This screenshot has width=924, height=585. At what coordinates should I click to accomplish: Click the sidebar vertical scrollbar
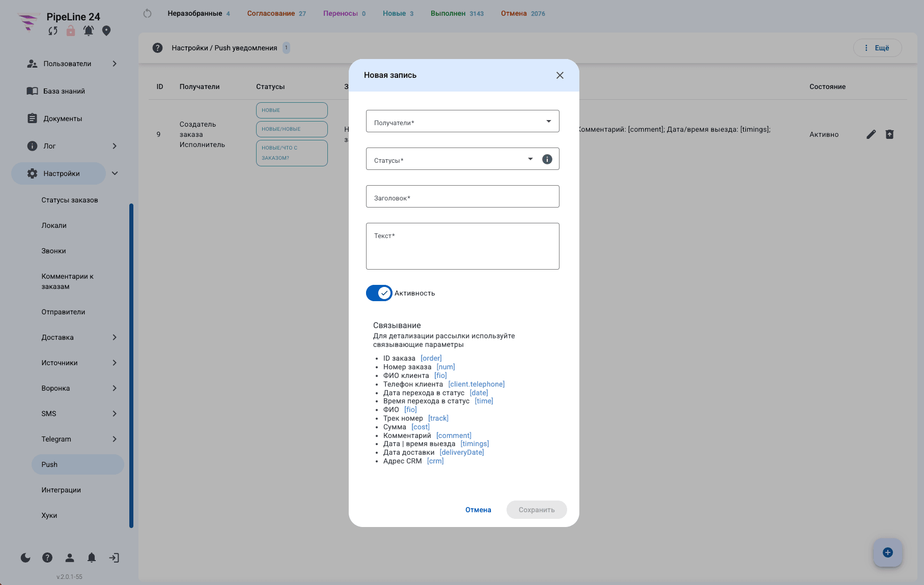[131, 365]
